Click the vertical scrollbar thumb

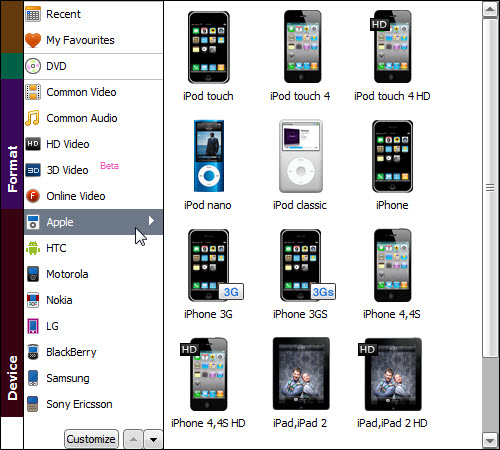490,188
